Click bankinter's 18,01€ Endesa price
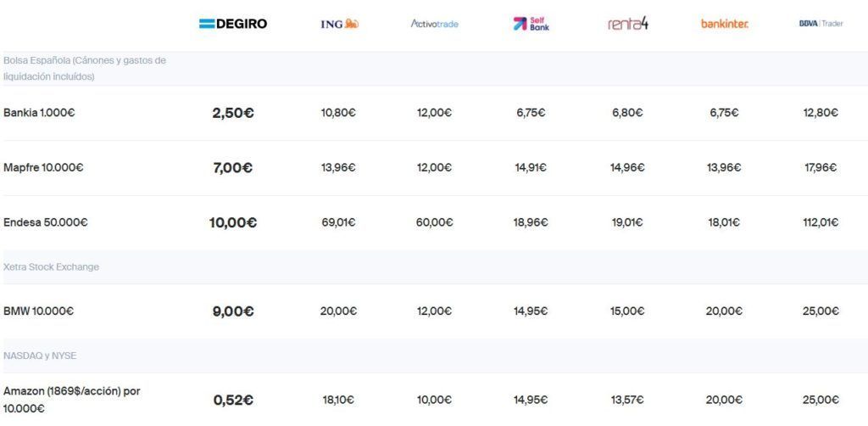 pos(724,222)
